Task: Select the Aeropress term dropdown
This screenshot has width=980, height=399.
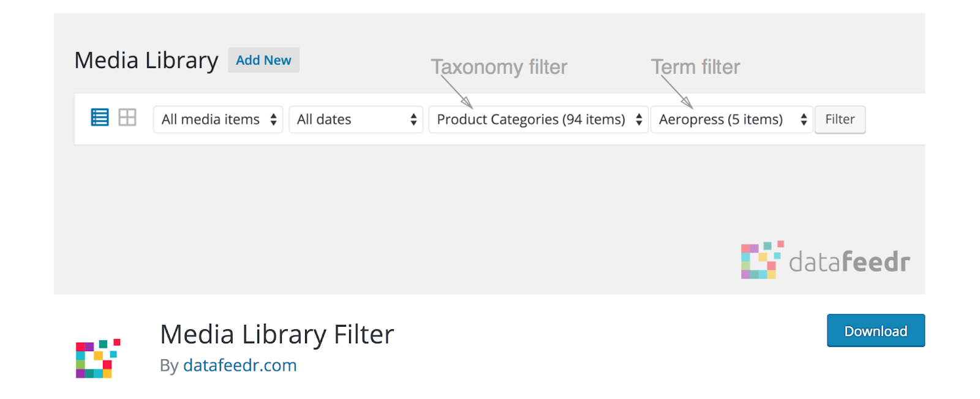Action: (731, 119)
